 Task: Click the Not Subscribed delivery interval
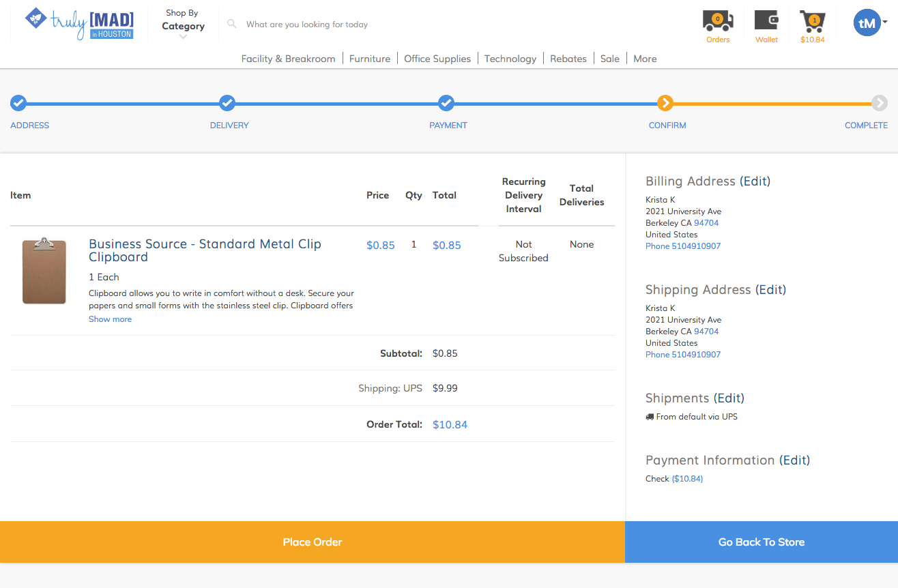click(523, 251)
